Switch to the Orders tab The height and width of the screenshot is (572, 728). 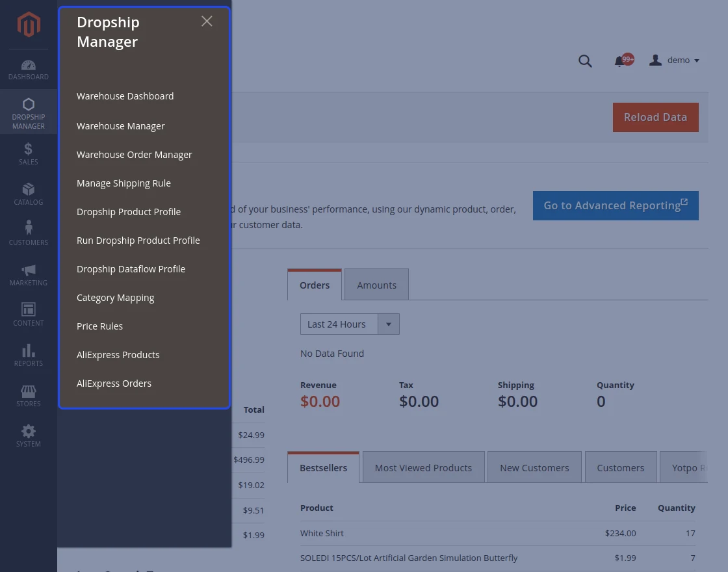(x=315, y=285)
